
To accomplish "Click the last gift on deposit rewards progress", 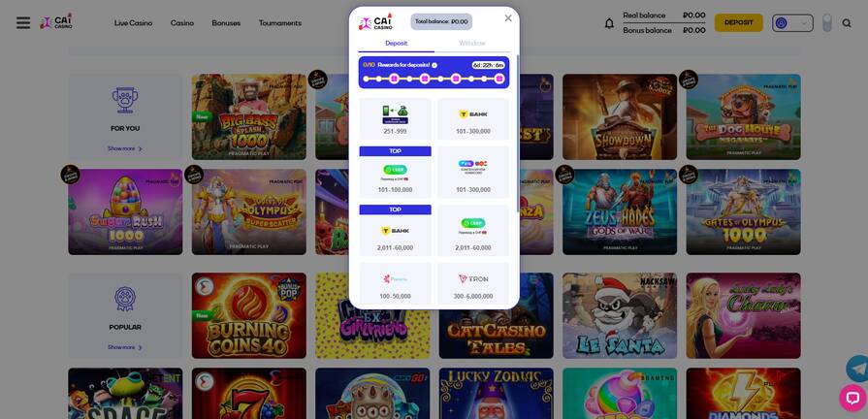I will (x=499, y=80).
